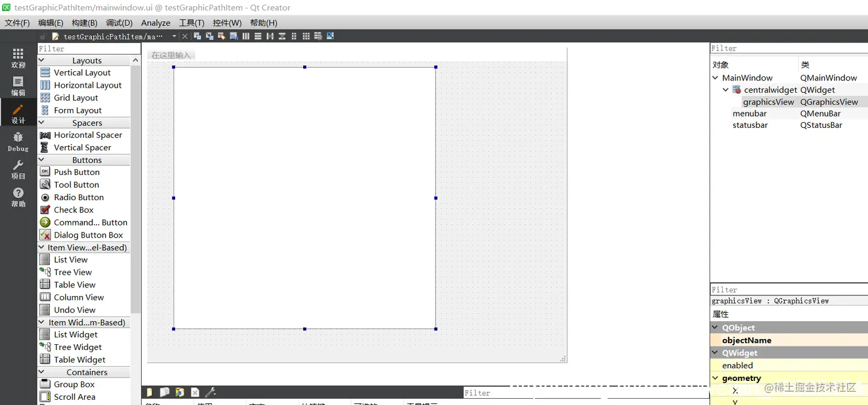Activate Edit Signals/Slots mode in toolbar
The width and height of the screenshot is (868, 405).
[210, 36]
